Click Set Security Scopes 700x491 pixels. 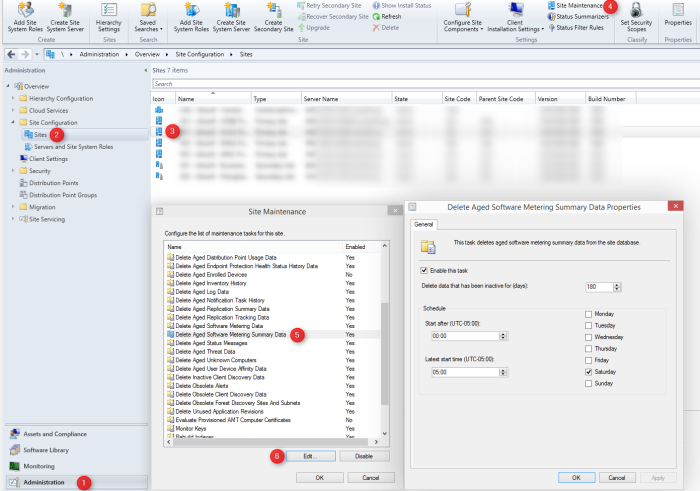636,17
